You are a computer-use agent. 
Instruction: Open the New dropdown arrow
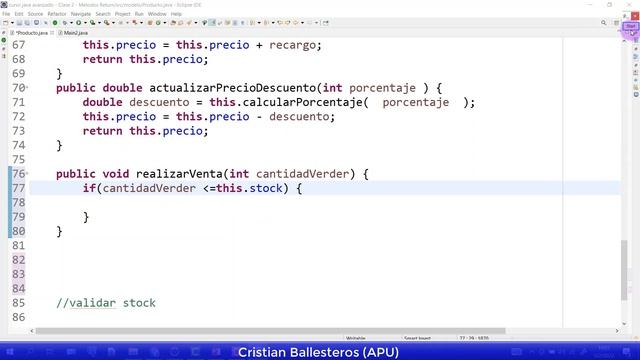12,23
